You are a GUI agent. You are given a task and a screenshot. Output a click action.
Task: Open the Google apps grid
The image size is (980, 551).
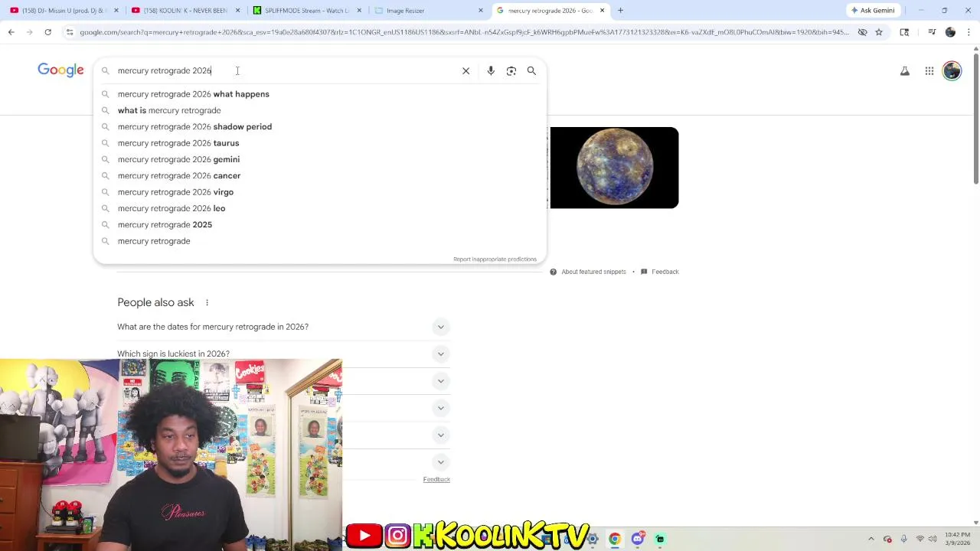[x=929, y=71]
